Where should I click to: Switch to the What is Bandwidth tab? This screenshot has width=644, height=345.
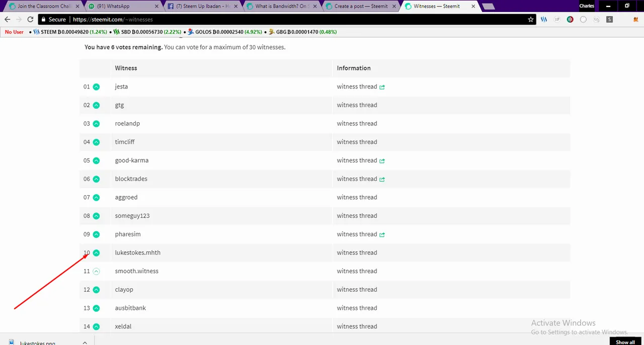coord(282,6)
